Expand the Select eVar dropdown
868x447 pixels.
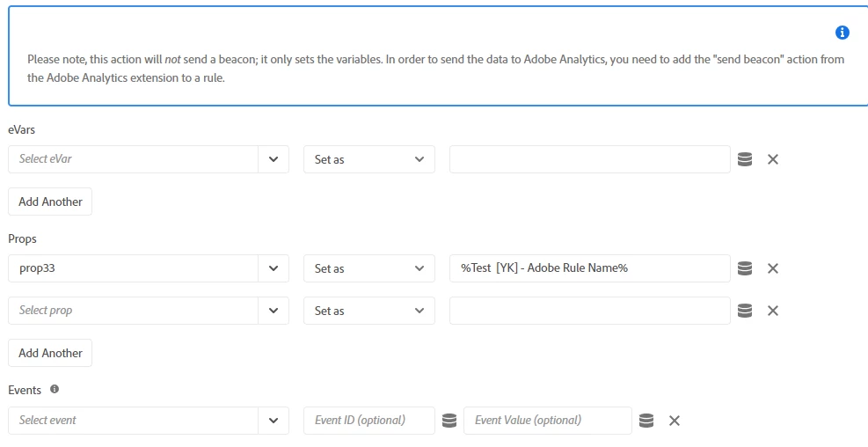(x=273, y=159)
